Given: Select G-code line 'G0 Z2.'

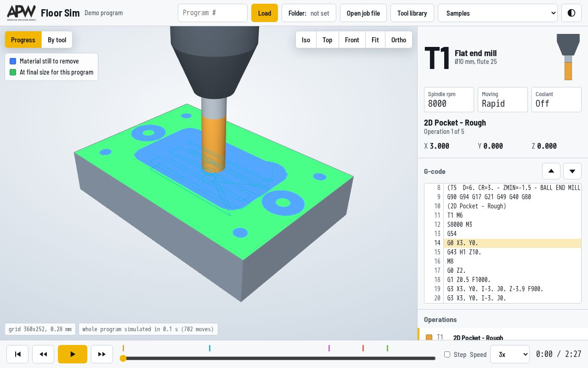Looking at the screenshot, I should pyautogui.click(x=503, y=270).
